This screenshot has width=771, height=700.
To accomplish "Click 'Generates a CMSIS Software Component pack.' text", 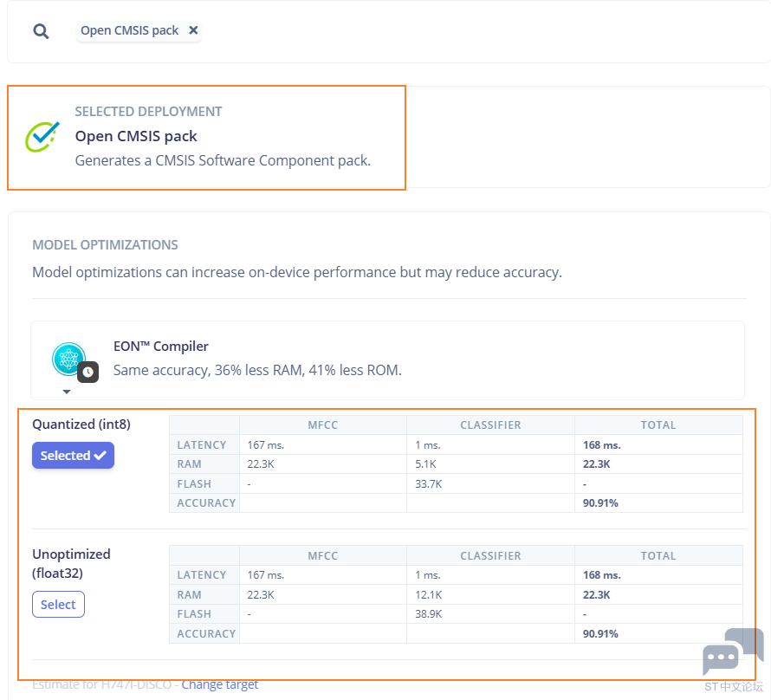I will point(223,161).
